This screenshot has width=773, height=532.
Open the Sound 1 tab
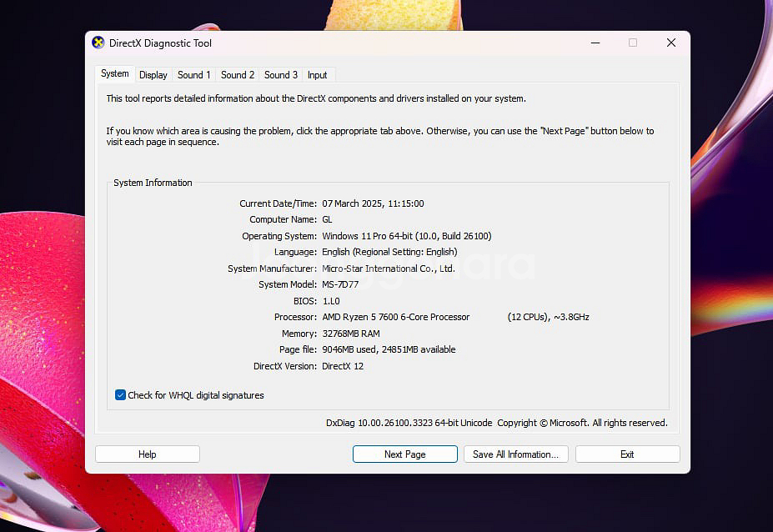[x=193, y=75]
